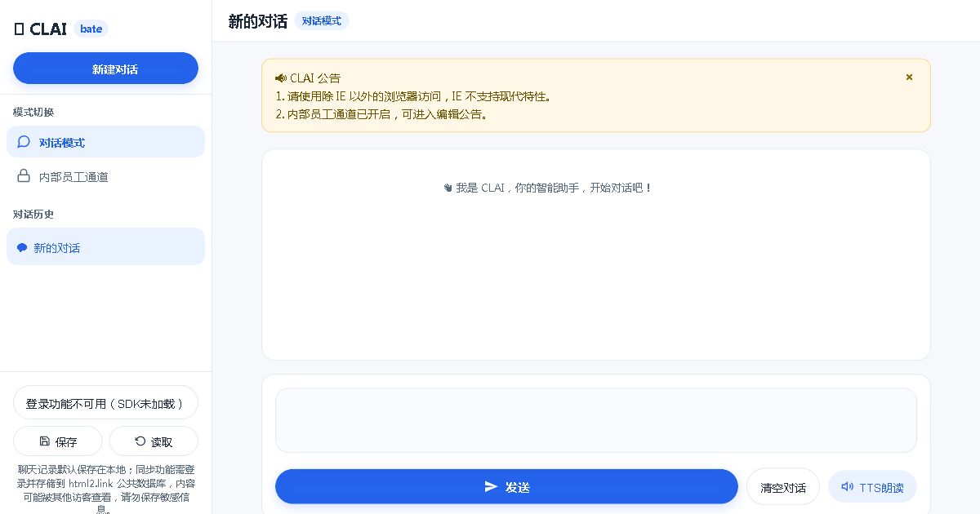Click the bate version badge

(91, 29)
